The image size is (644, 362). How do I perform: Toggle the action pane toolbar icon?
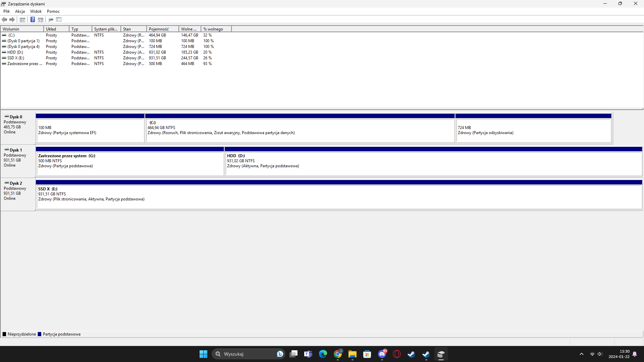[x=41, y=19]
